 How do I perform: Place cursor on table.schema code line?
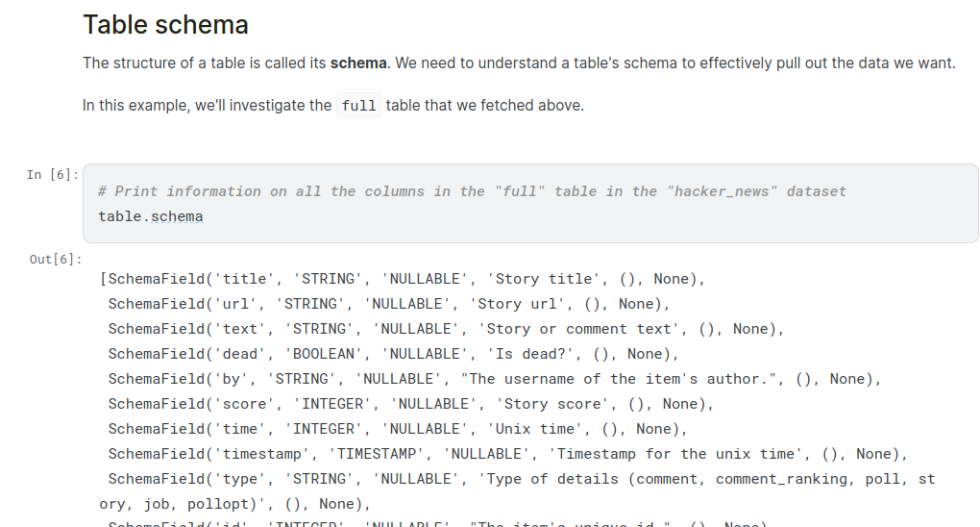(x=151, y=216)
